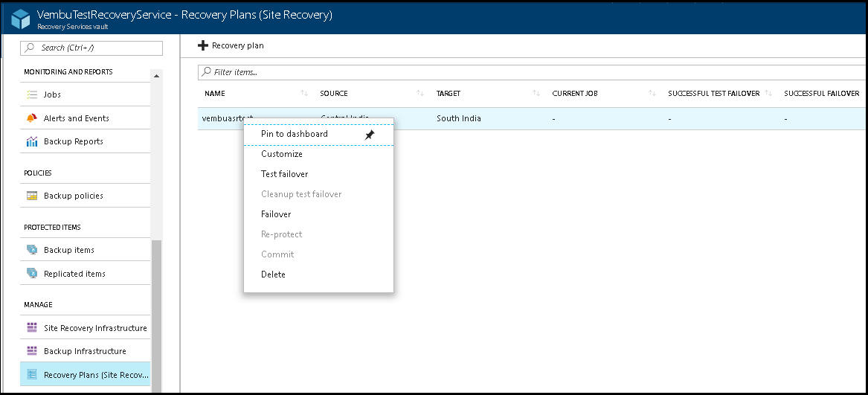Click the Backup Infrastructure icon
868x395 pixels.
31,350
